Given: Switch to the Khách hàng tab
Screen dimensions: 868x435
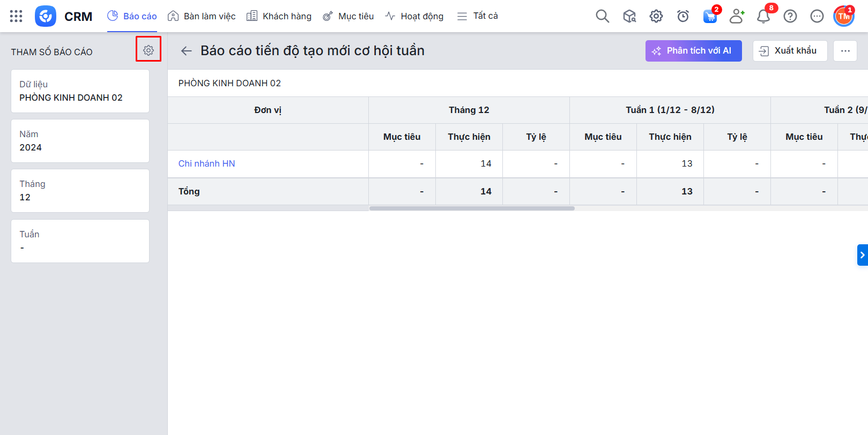Looking at the screenshot, I should coord(279,16).
